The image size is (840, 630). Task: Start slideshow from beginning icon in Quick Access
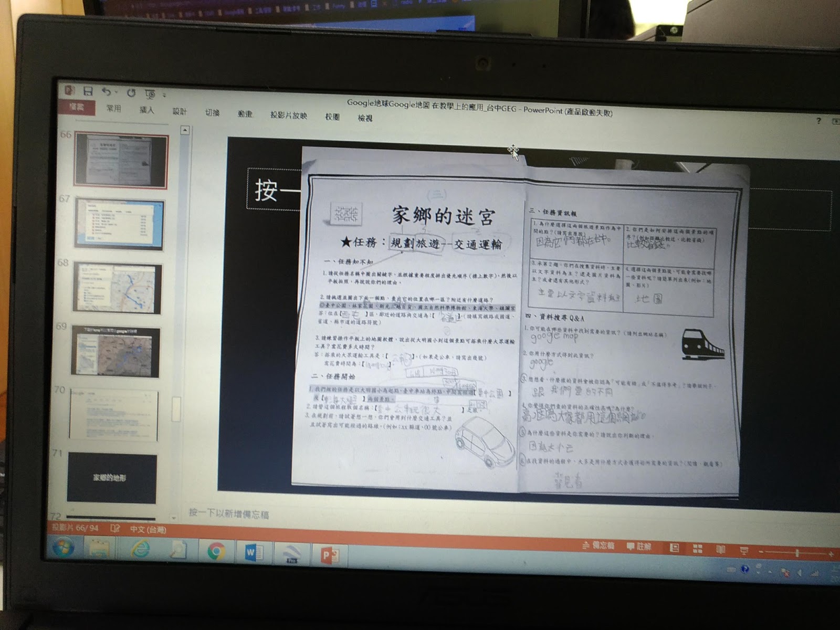click(151, 94)
